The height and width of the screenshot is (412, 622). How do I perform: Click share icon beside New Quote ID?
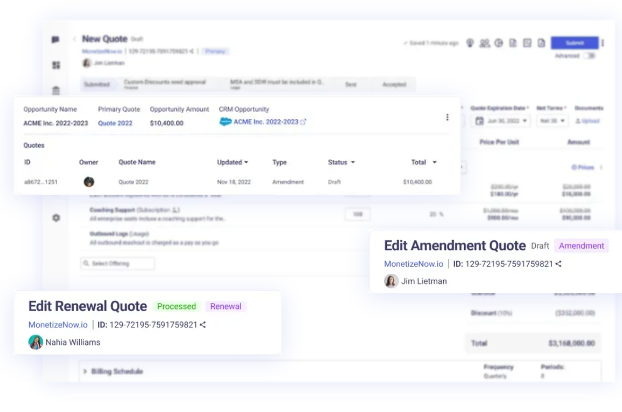click(192, 51)
